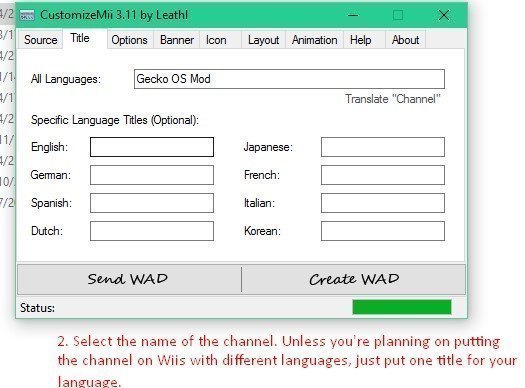
Task: Close the CustomizeMii window
Action: (444, 15)
